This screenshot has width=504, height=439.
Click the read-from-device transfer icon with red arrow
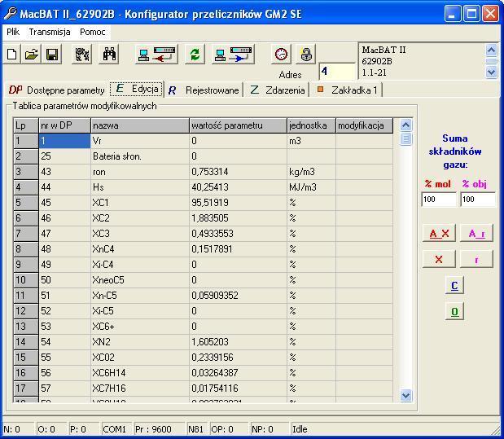pos(156,54)
